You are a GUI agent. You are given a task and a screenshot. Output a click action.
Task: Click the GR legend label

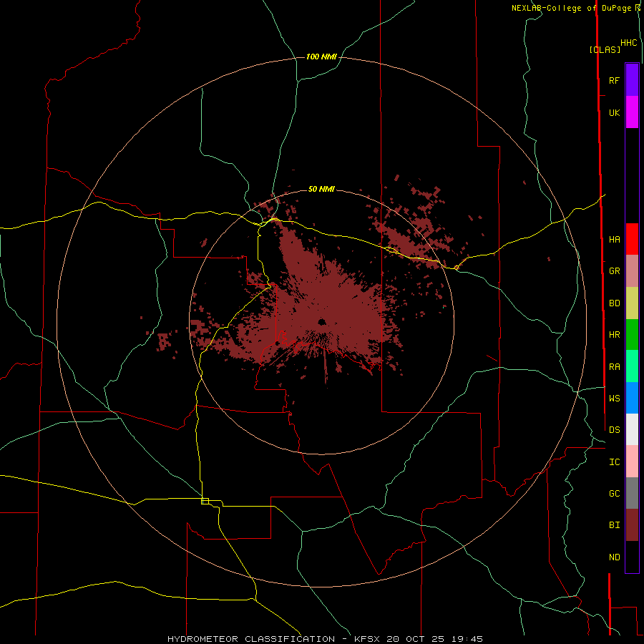[x=614, y=271]
